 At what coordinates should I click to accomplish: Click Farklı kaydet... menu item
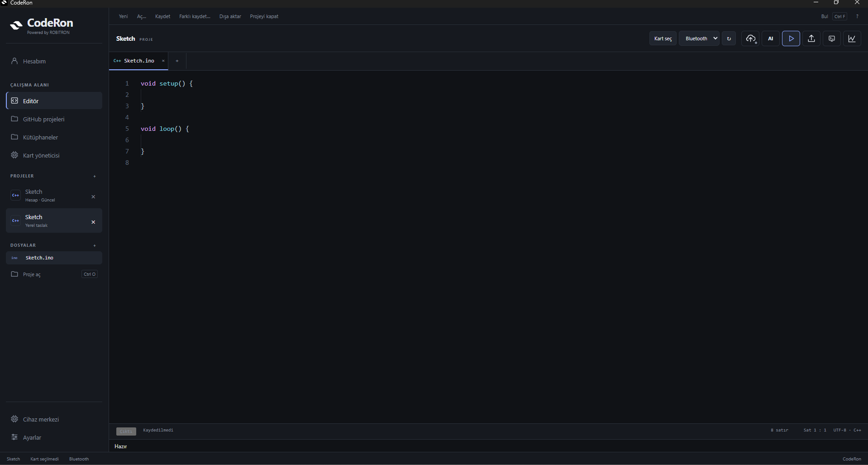pyautogui.click(x=195, y=16)
